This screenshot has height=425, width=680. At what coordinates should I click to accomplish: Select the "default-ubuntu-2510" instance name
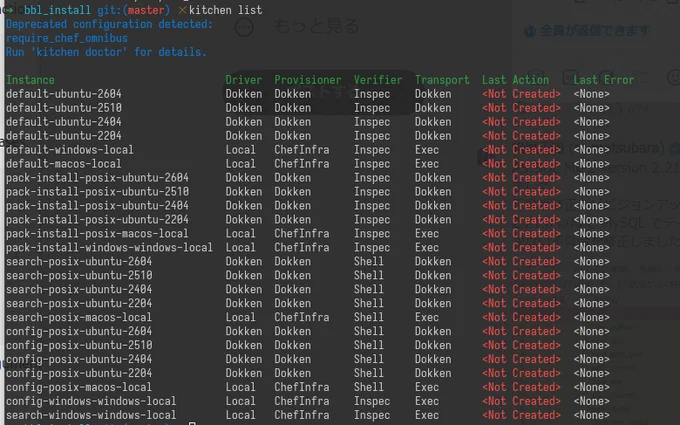pos(64,108)
